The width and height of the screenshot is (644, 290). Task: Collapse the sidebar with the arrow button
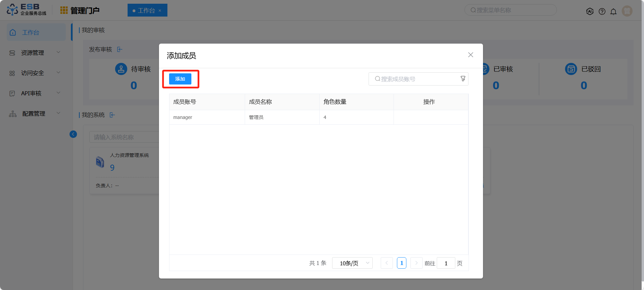pyautogui.click(x=73, y=134)
